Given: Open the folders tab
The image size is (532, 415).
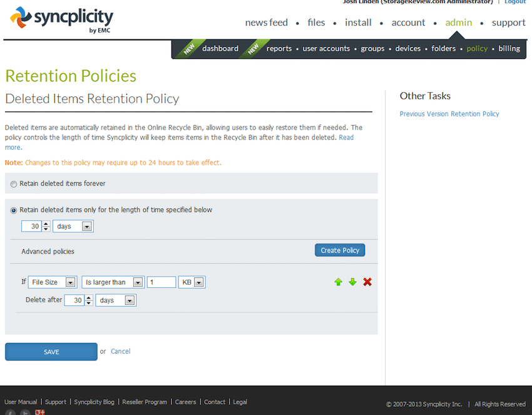Looking at the screenshot, I should [x=444, y=49].
